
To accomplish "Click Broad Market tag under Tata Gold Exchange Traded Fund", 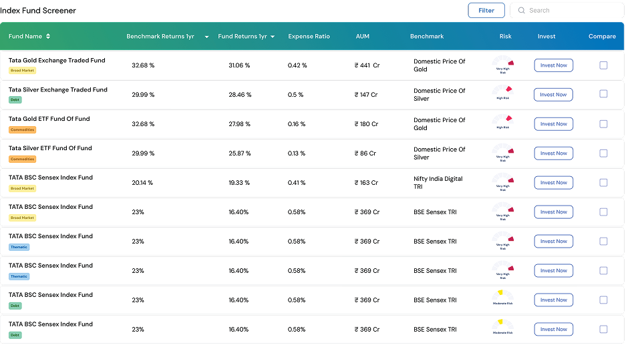I will 23,71.
